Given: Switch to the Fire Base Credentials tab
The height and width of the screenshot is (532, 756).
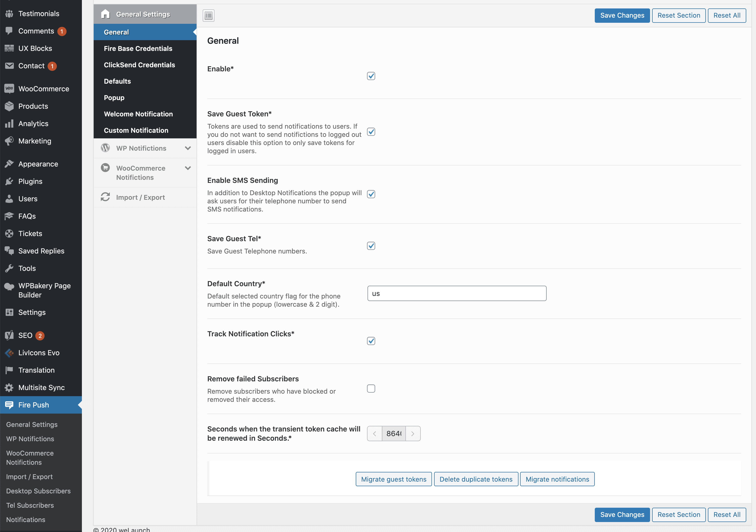Looking at the screenshot, I should 138,48.
